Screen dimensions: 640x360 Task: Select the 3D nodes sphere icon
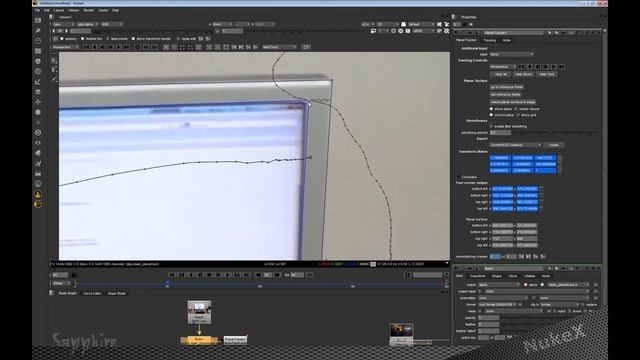(38, 112)
